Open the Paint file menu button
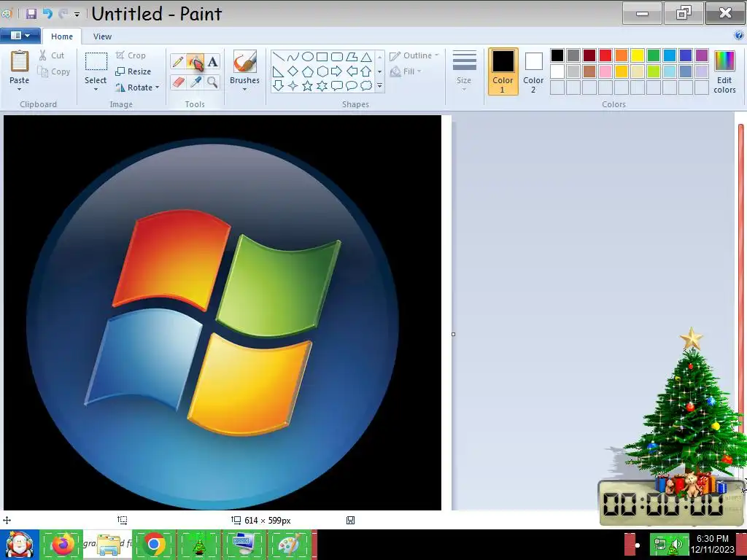 [x=20, y=35]
